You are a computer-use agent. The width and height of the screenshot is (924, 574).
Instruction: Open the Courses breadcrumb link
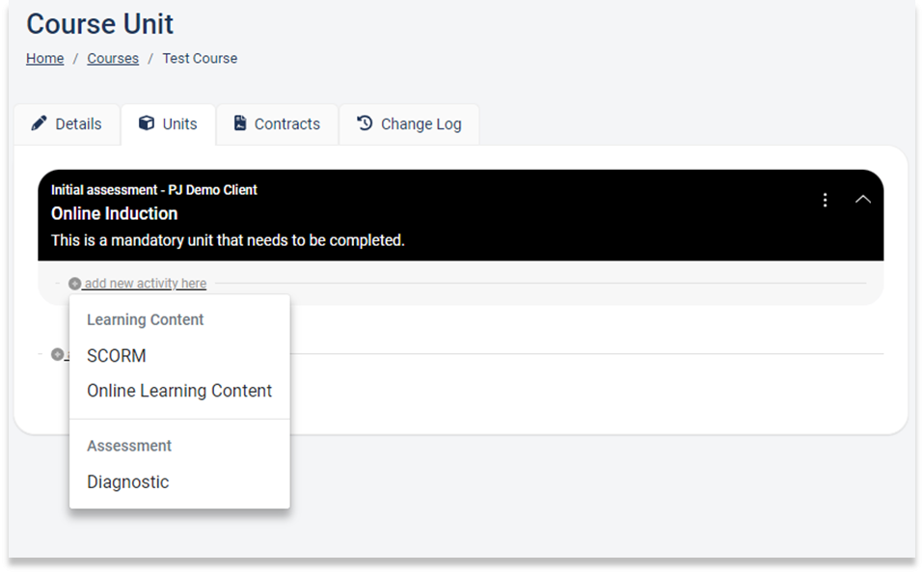(113, 58)
